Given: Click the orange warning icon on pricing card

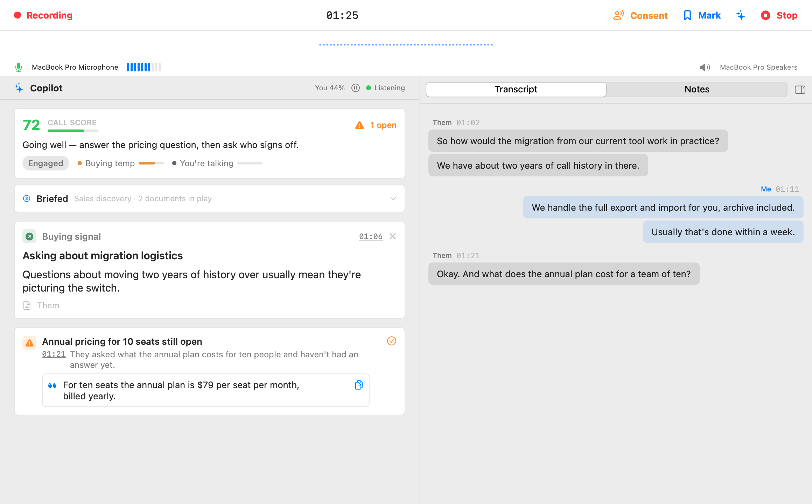Looking at the screenshot, I should [29, 343].
